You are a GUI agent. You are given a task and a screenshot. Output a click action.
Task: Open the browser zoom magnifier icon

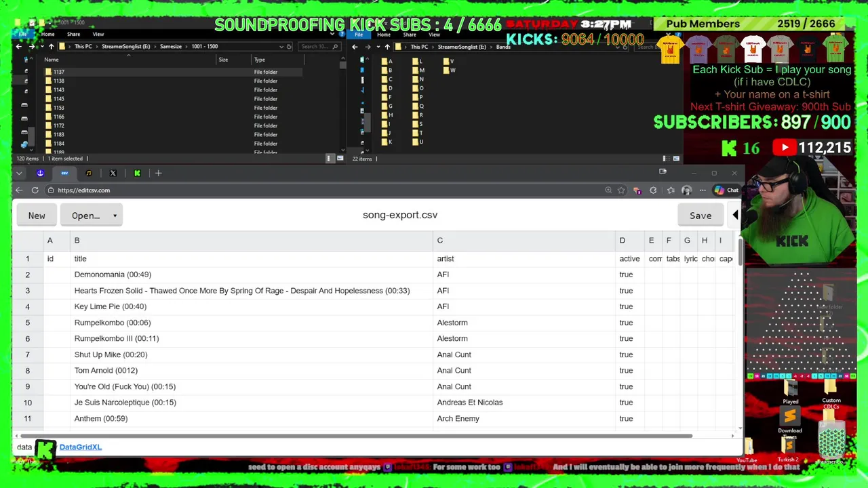608,190
